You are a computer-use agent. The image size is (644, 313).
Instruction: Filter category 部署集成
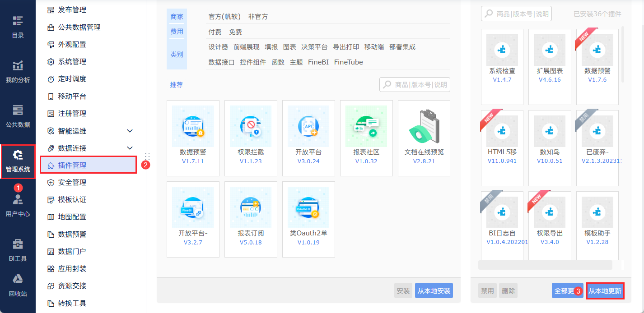(x=402, y=47)
